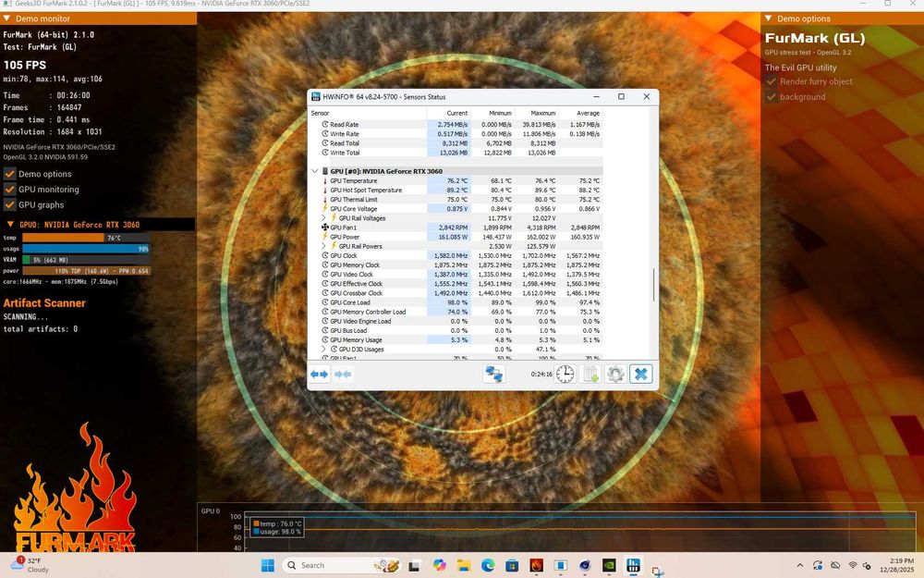Viewport: 924px width, 578px height.
Task: Collapse the Demo monitor panel triangle
Action: (7, 18)
